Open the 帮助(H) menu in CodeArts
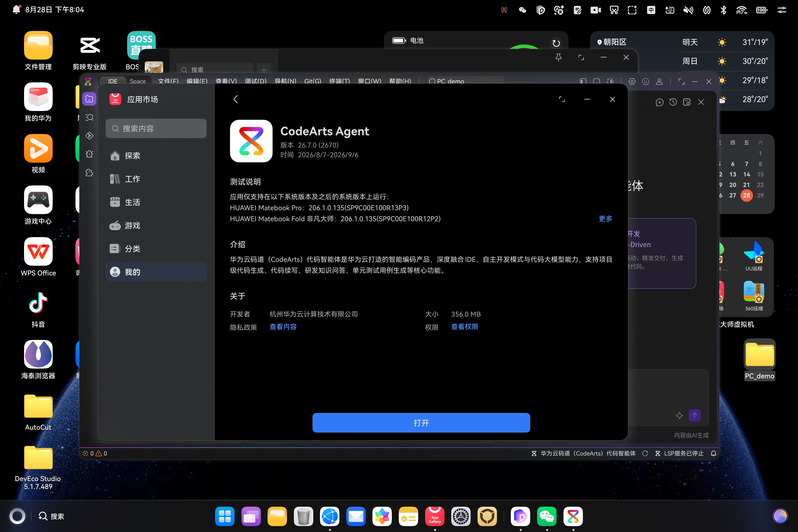The height and width of the screenshot is (532, 798). 400,81
